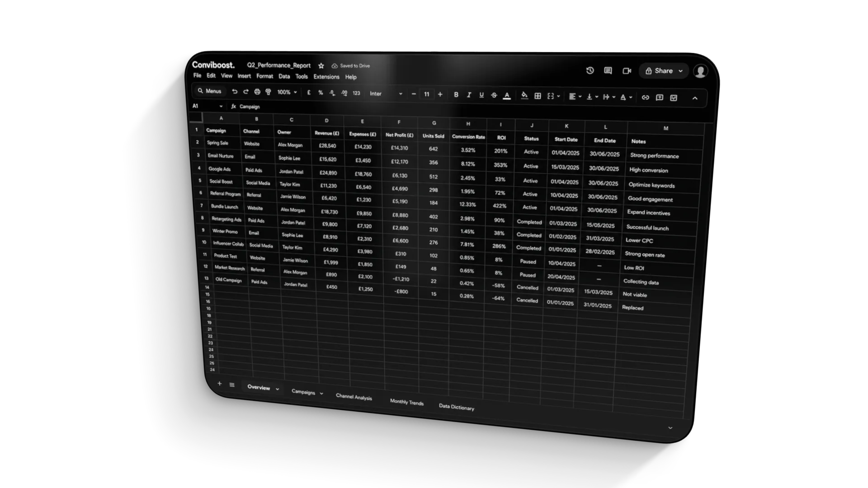Start a video call with camera icon
The width and height of the screenshot is (868, 488).
click(627, 71)
